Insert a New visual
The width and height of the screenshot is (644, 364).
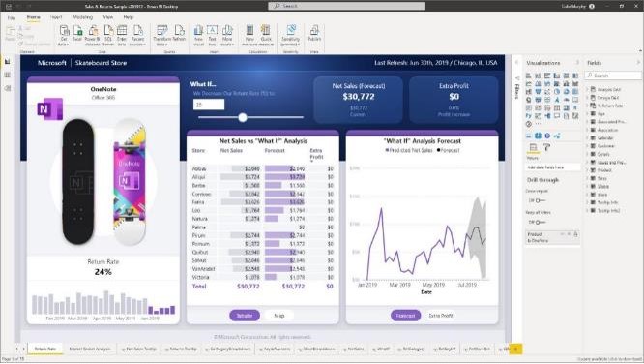click(199, 36)
